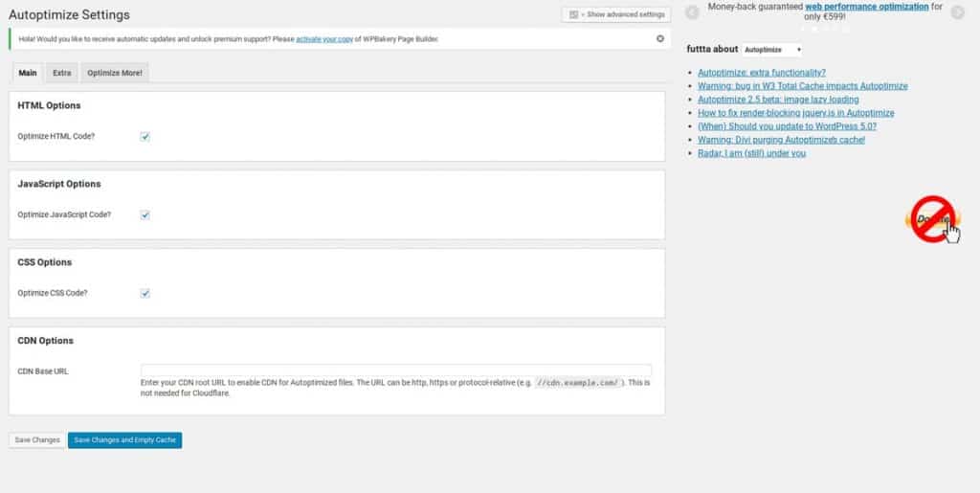
Task: Click the //cdn.example.com/ code sample
Action: click(x=579, y=382)
